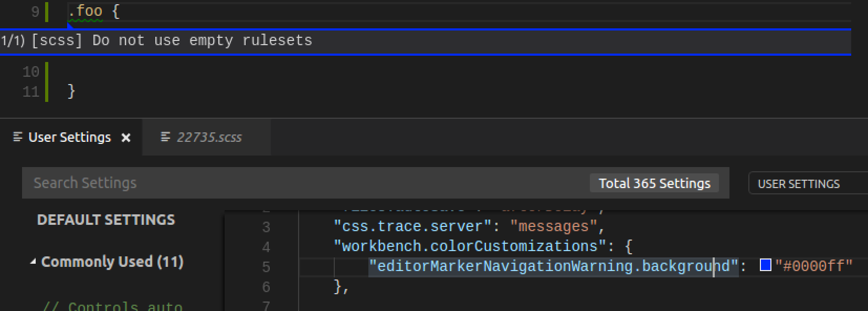Switch to the User Settings tab

(71, 137)
